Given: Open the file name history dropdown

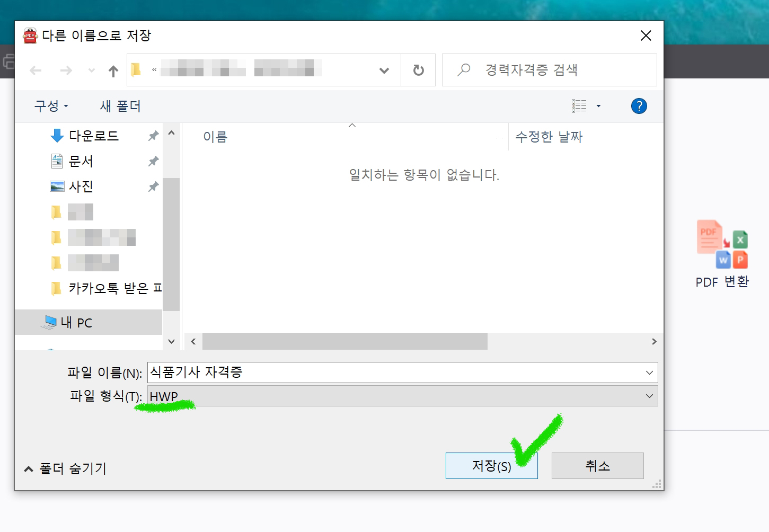Looking at the screenshot, I should pos(650,373).
